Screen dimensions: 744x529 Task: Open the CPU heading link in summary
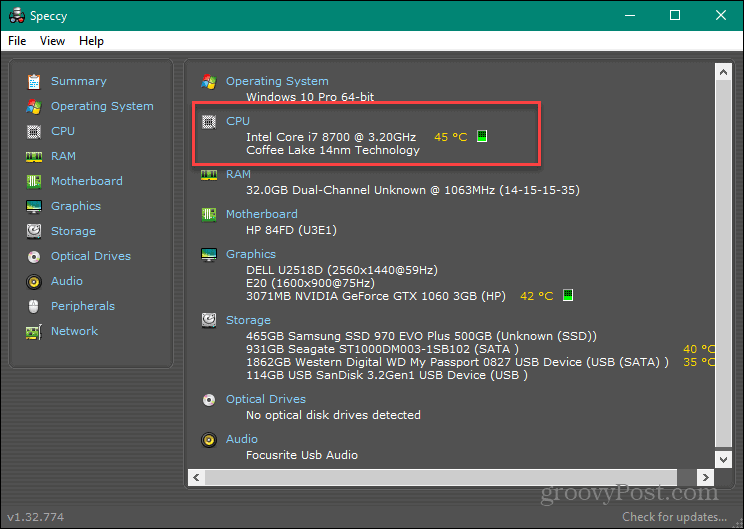click(238, 121)
